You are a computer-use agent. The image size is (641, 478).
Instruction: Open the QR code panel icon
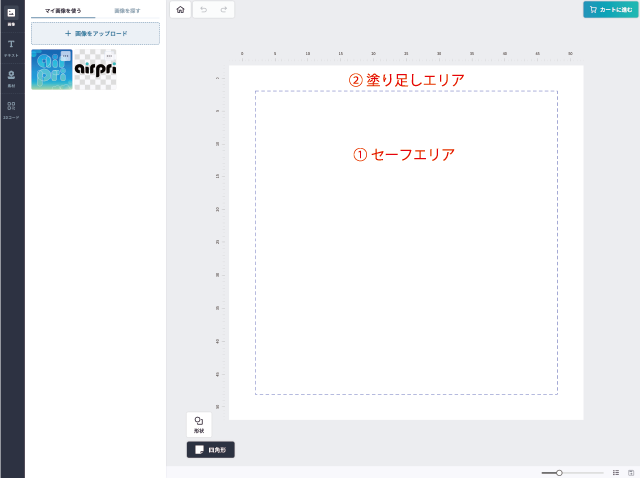point(11,110)
